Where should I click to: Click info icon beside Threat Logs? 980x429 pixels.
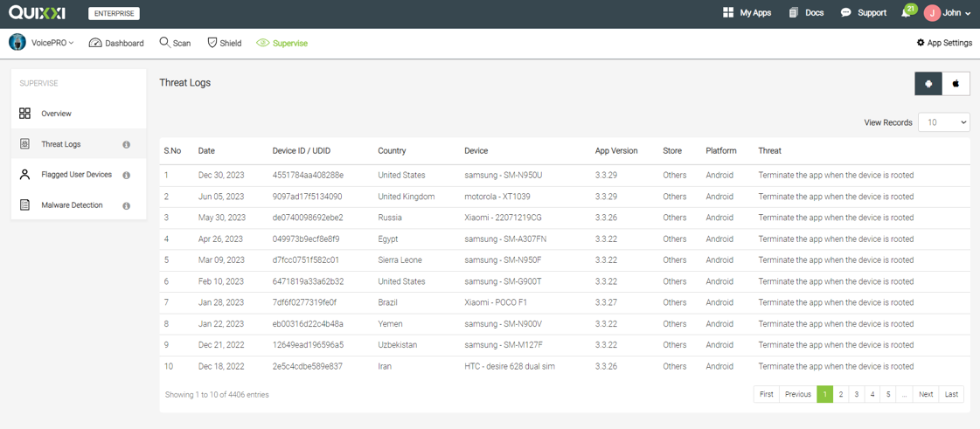click(126, 145)
